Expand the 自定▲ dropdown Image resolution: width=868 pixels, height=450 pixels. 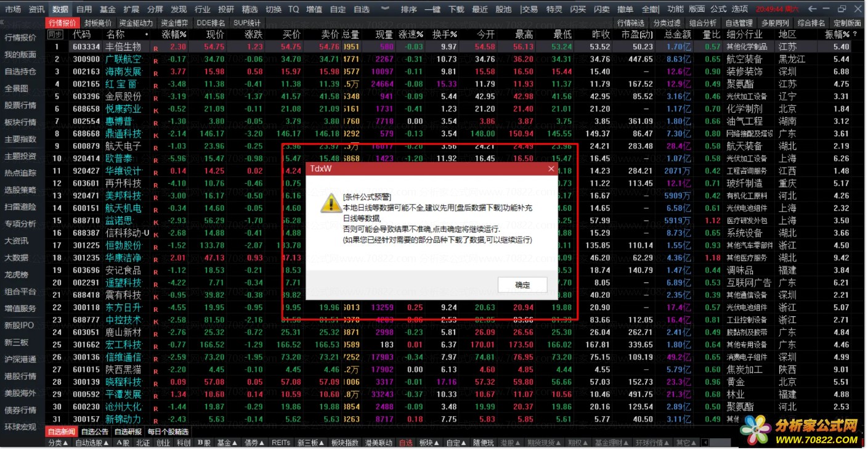(x=456, y=443)
